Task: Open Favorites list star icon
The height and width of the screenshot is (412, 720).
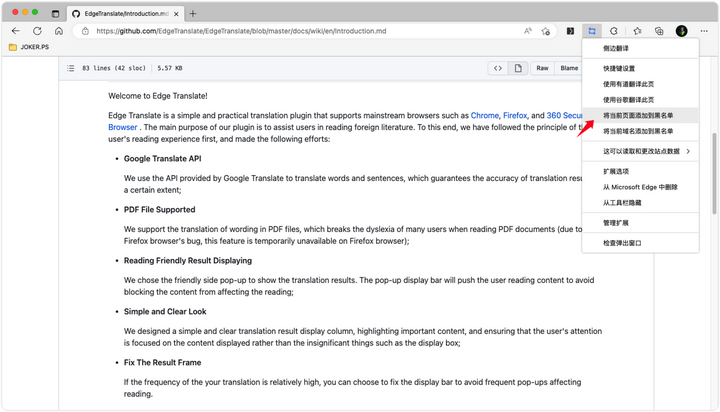Action: click(637, 31)
